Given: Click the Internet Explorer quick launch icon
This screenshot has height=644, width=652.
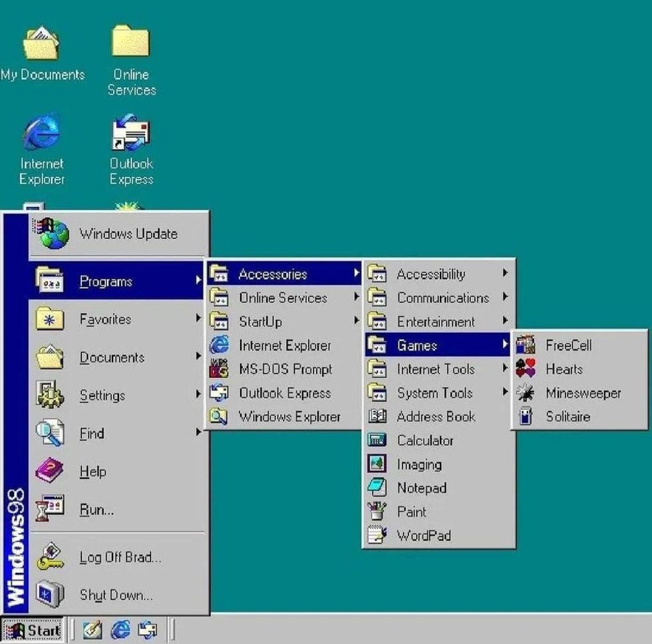Looking at the screenshot, I should [x=120, y=629].
